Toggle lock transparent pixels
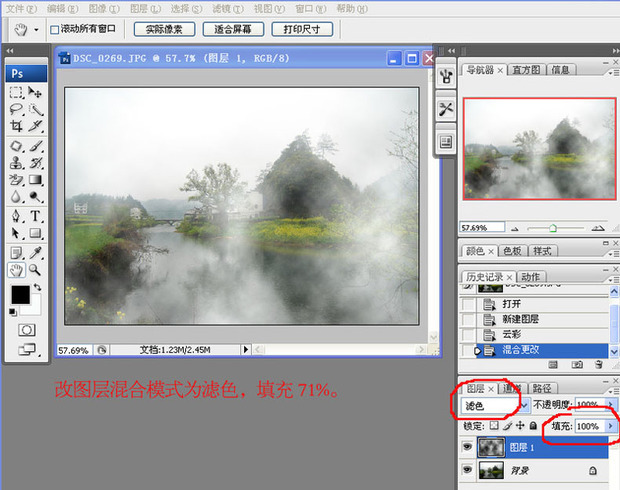 (494, 426)
